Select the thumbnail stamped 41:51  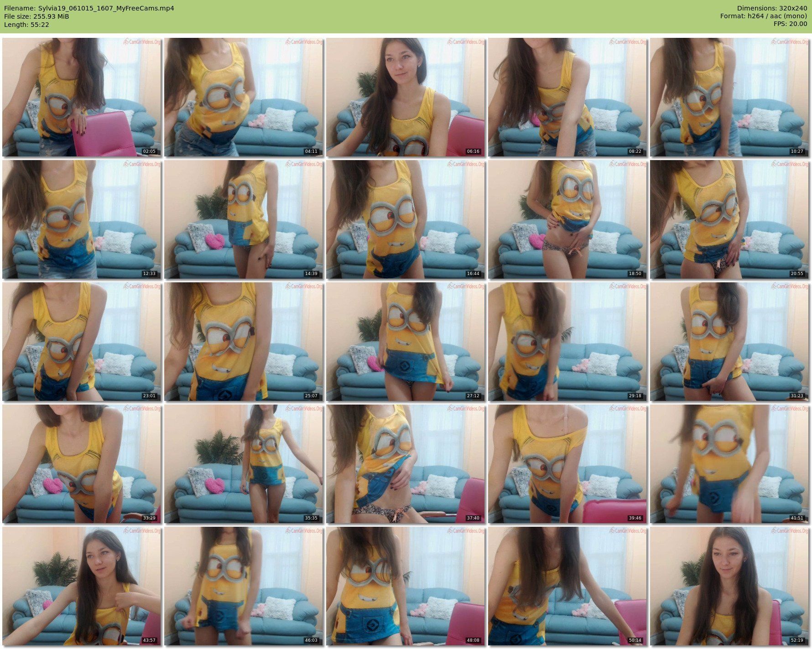point(729,464)
